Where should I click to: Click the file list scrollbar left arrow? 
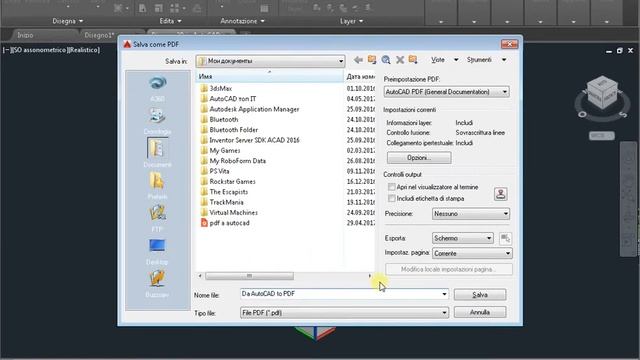point(200,276)
